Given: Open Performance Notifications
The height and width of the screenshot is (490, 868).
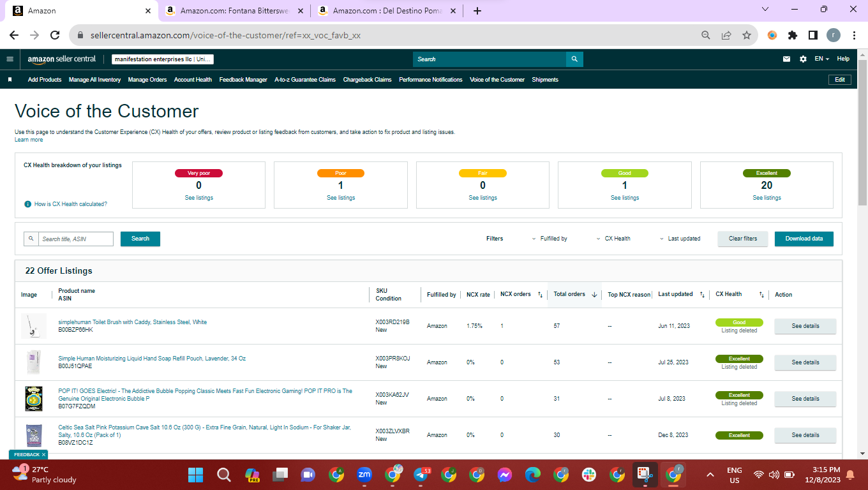Looking at the screenshot, I should (x=431, y=80).
